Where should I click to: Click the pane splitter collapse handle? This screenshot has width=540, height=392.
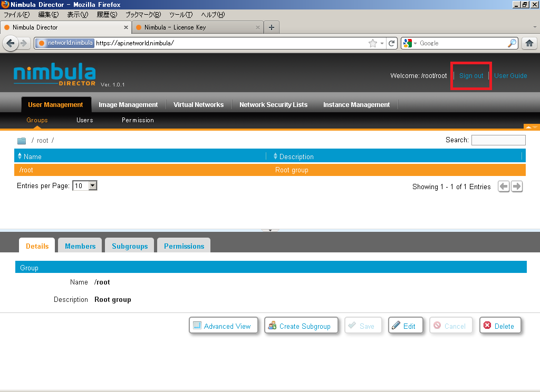coord(270,230)
